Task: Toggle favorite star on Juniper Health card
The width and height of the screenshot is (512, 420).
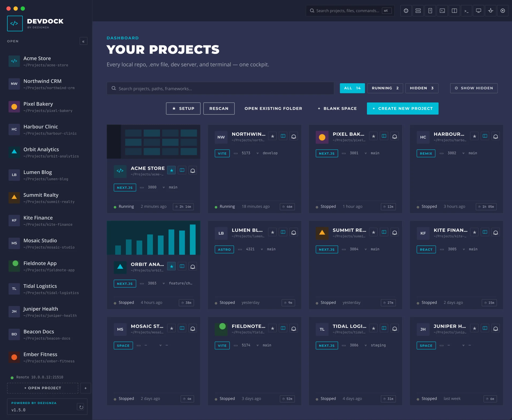Action: click(474, 328)
